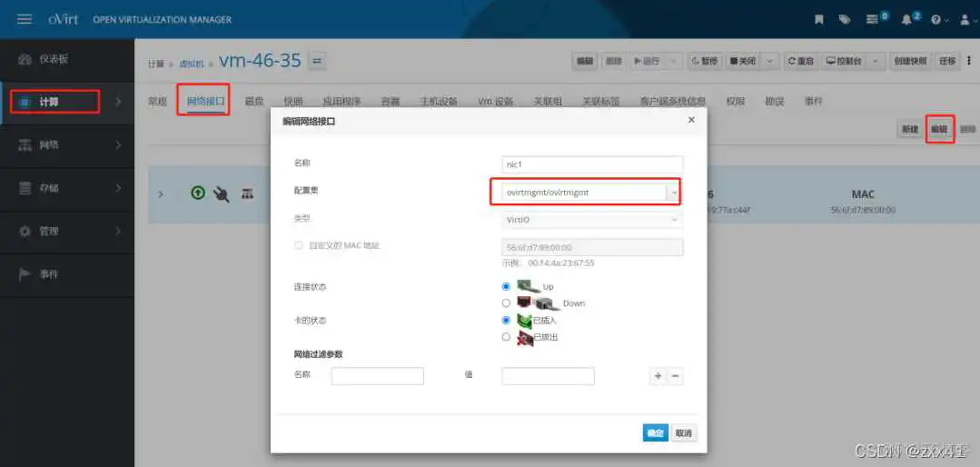Screen dimensions: 980x467
Task: Select the 已拔出 card status radio button
Action: tap(506, 336)
